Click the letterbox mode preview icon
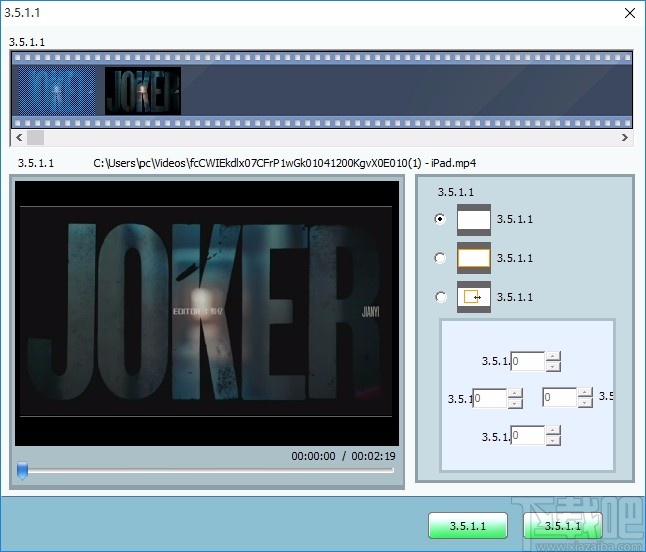 pos(474,220)
